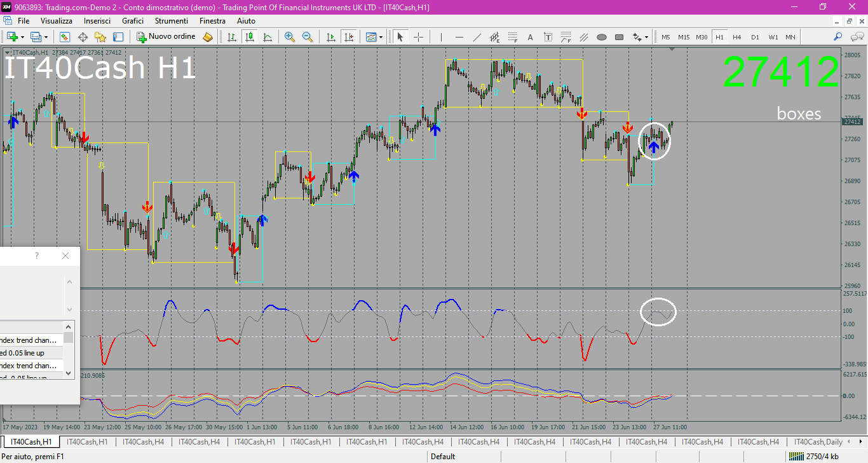Click the AutoTrading expert advisors icon

click(x=208, y=37)
